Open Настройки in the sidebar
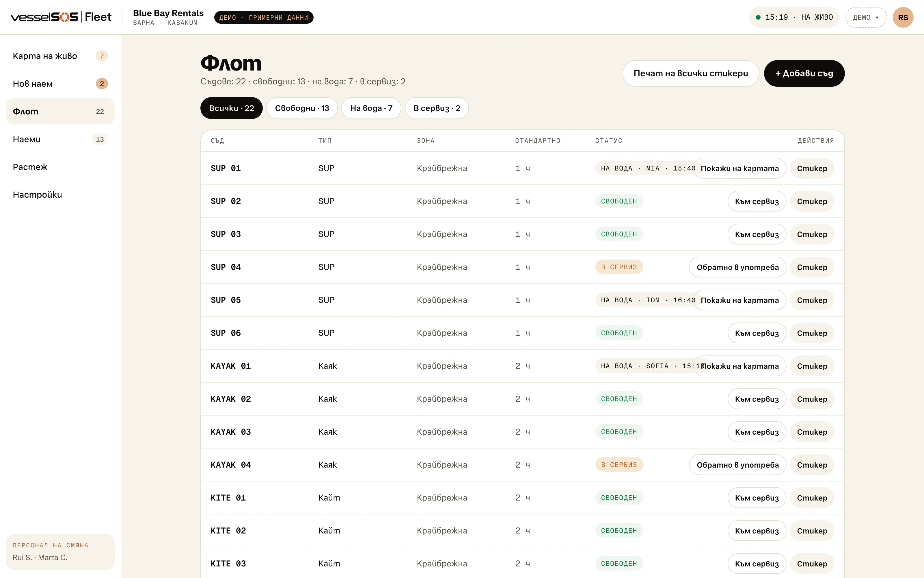This screenshot has height=578, width=924. pos(60,194)
